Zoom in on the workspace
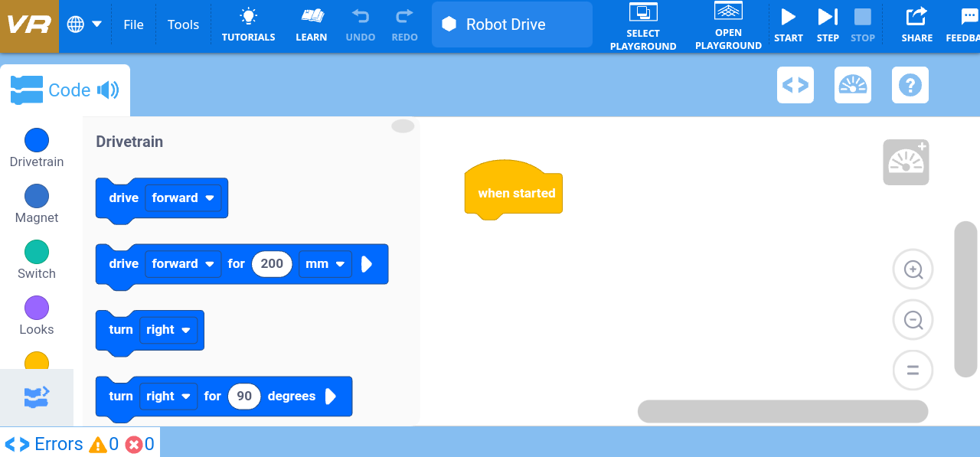The height and width of the screenshot is (457, 980). pyautogui.click(x=913, y=269)
